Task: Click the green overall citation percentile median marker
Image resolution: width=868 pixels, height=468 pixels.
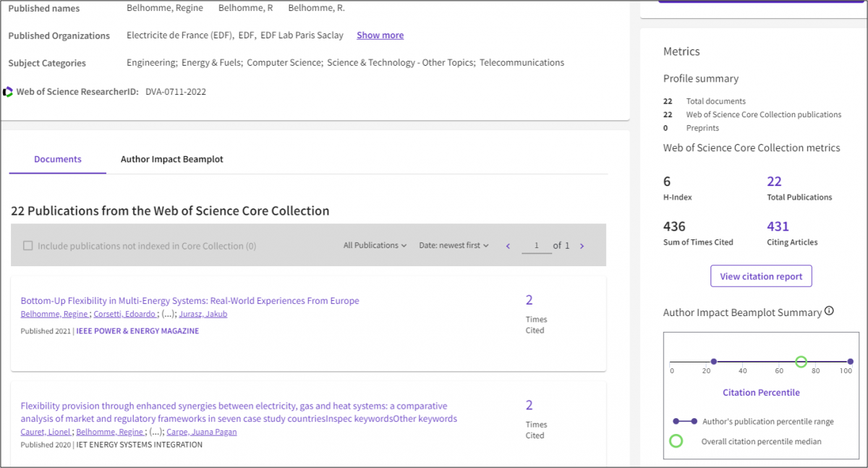Action: (x=801, y=362)
